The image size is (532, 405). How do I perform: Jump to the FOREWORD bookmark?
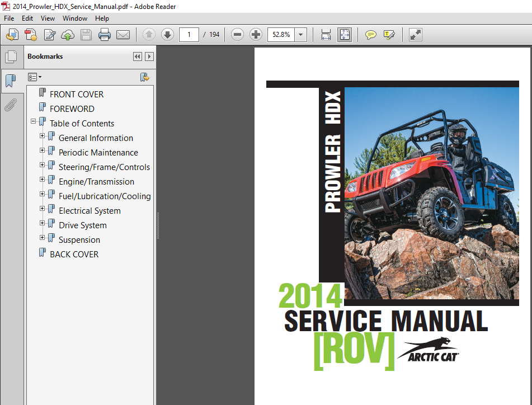(72, 109)
